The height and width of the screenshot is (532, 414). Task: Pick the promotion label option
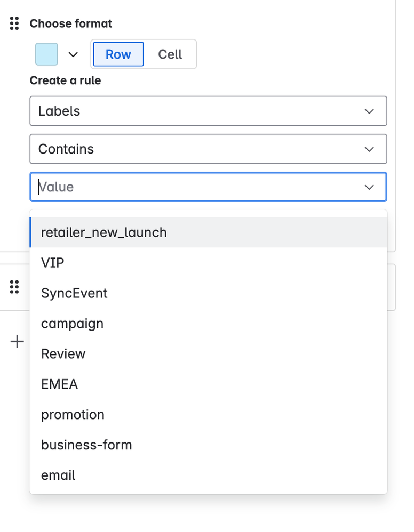(73, 415)
